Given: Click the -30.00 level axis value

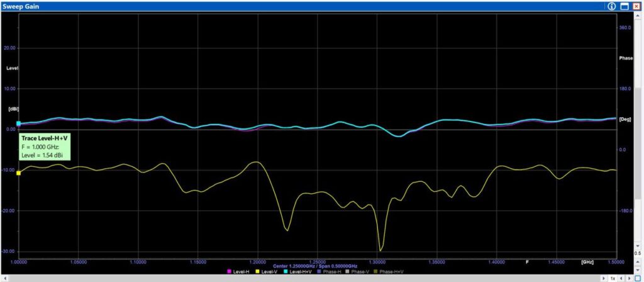Looking at the screenshot, I should pos(9,252).
